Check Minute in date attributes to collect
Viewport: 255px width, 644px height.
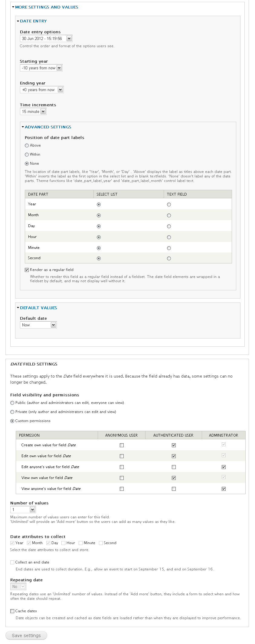[x=80, y=543]
